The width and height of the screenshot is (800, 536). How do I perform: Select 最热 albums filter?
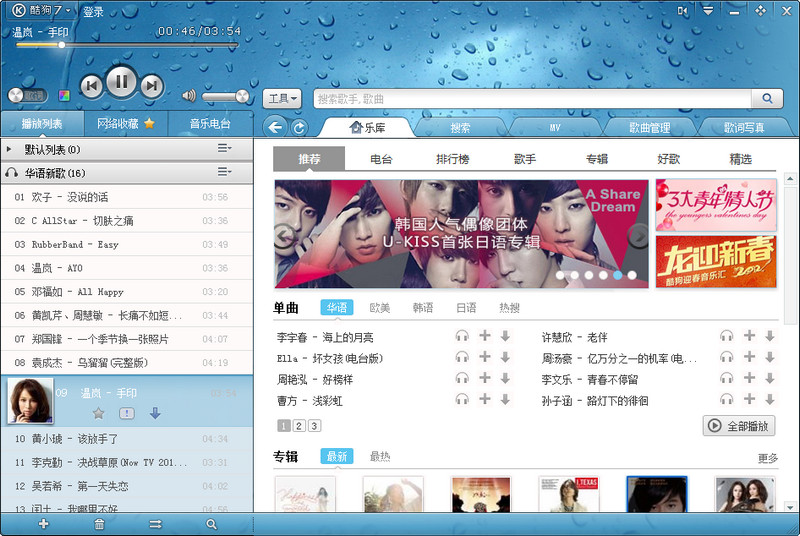(380, 456)
